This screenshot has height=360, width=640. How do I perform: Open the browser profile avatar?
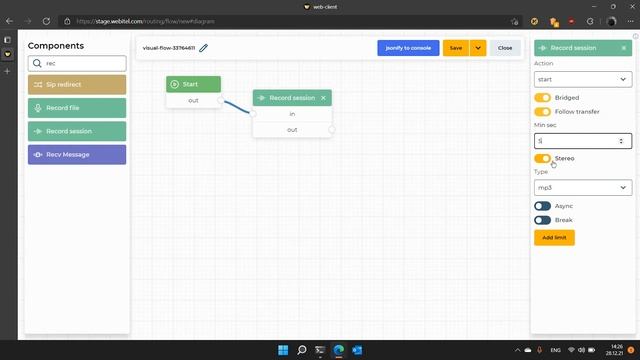611,21
